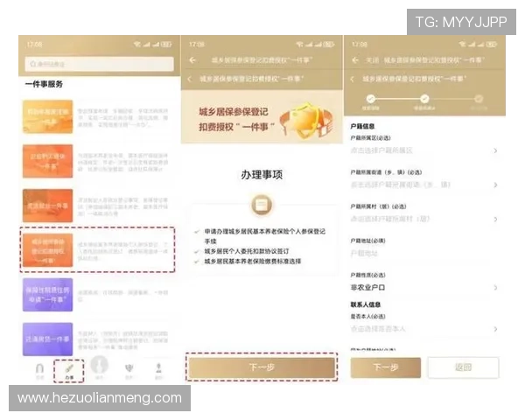Viewport: 525px width, 420px height.
Task: Open the home tab with the arch icon
Action: [x=39, y=371]
